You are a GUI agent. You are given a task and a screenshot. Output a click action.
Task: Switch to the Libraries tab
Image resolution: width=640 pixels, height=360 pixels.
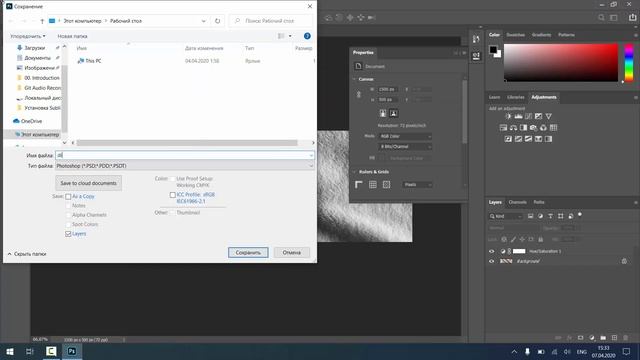click(516, 98)
